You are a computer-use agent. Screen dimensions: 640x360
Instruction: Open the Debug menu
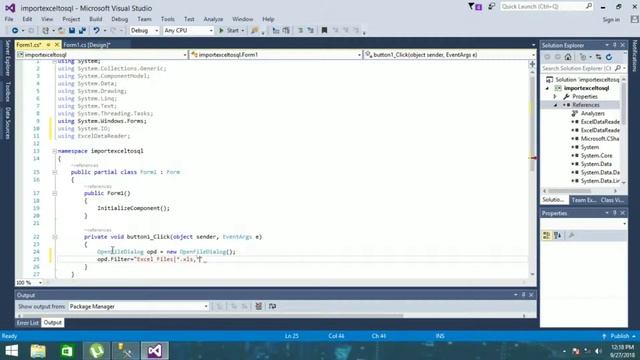pos(120,19)
